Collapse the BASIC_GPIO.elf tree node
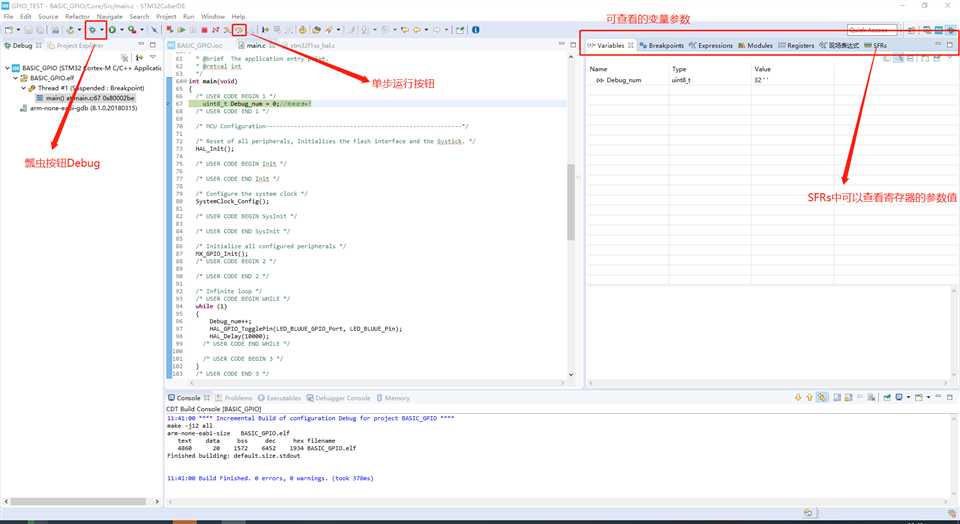The image size is (960, 524). point(15,78)
